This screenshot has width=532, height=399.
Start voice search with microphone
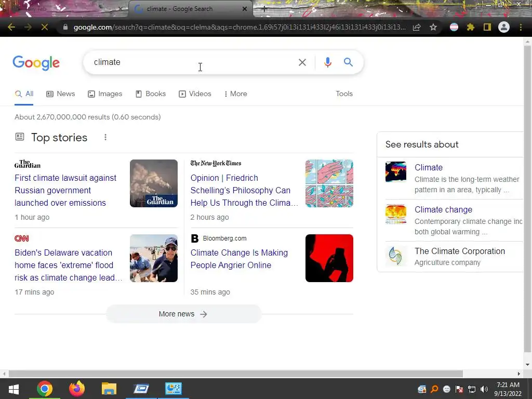click(327, 62)
